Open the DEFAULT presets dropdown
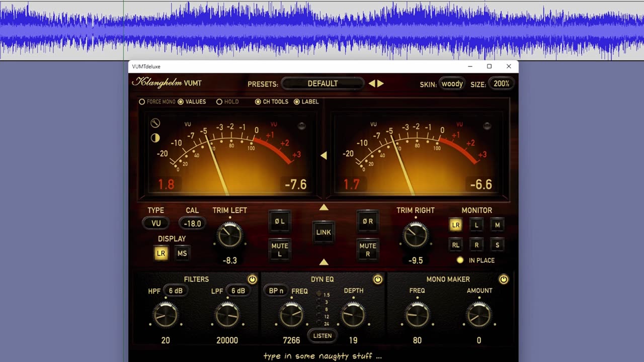Image resolution: width=644 pixels, height=362 pixels. pyautogui.click(x=323, y=83)
